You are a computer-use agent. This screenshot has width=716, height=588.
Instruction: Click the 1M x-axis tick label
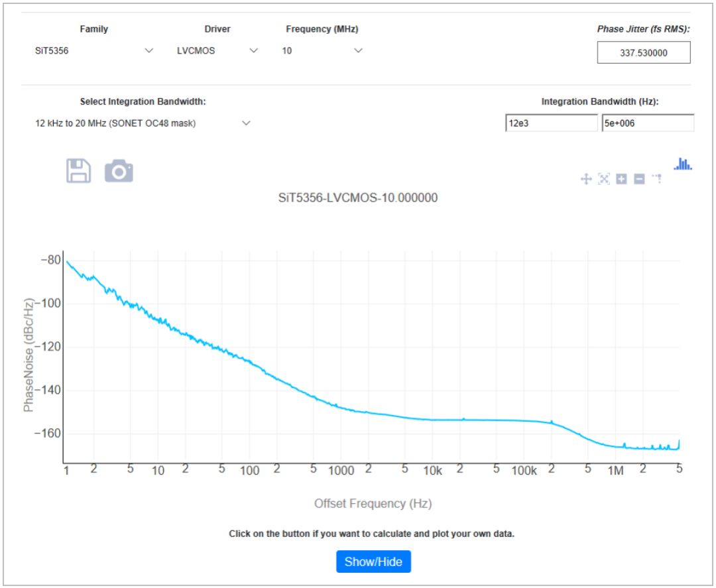coord(615,471)
